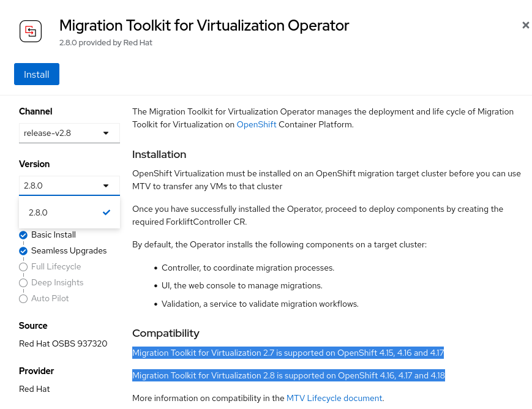The width and height of the screenshot is (532, 409).
Task: Open the OpenShift link in description
Action: coord(257,124)
